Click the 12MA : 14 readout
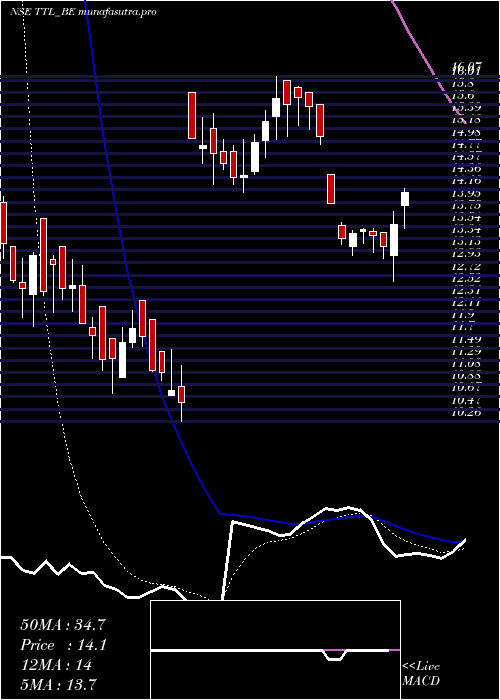 (x=56, y=665)
